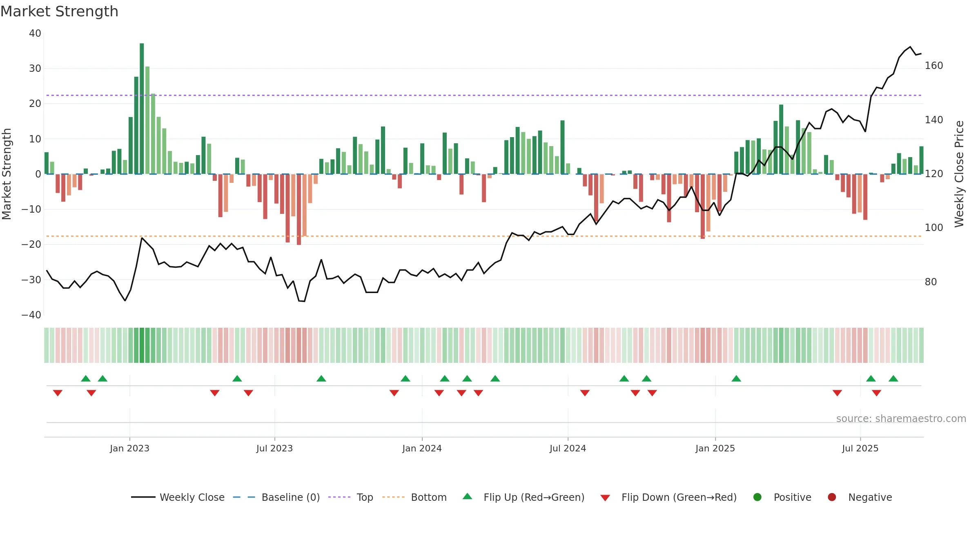Click the Jul 2023 axis label
Screen dimensions: 980x551
(x=274, y=448)
